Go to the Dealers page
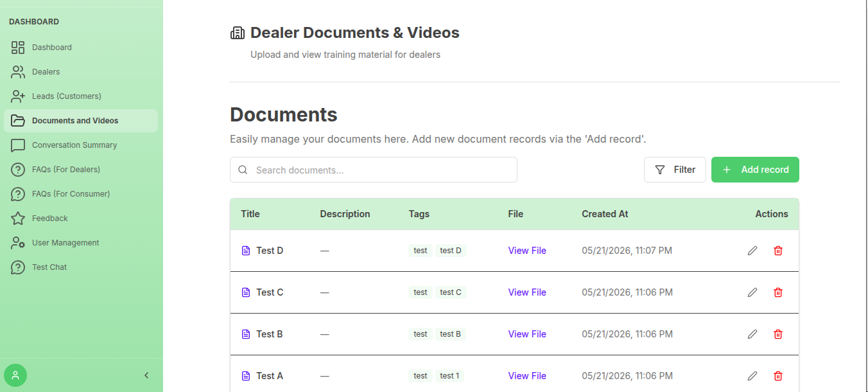 pyautogui.click(x=81, y=72)
